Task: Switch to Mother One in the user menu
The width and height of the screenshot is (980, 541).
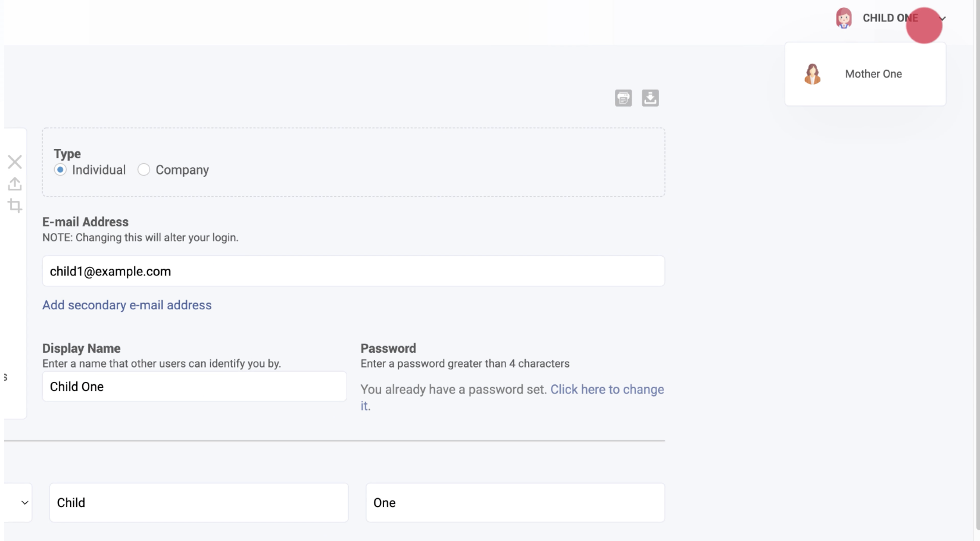Action: click(873, 74)
